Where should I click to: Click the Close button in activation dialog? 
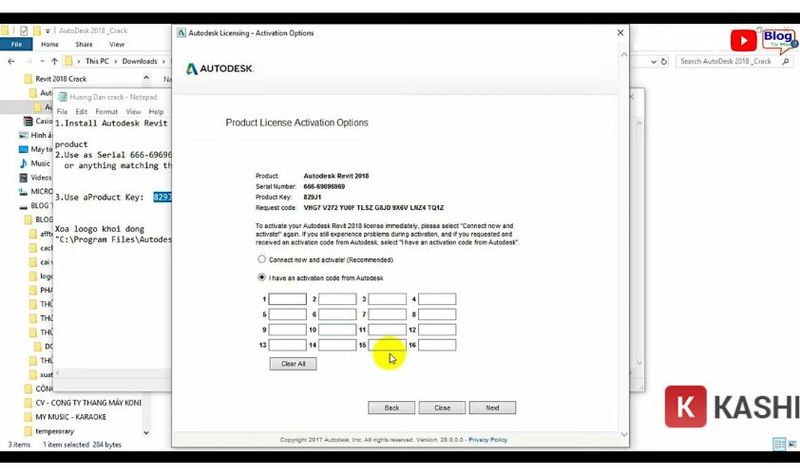click(x=442, y=408)
